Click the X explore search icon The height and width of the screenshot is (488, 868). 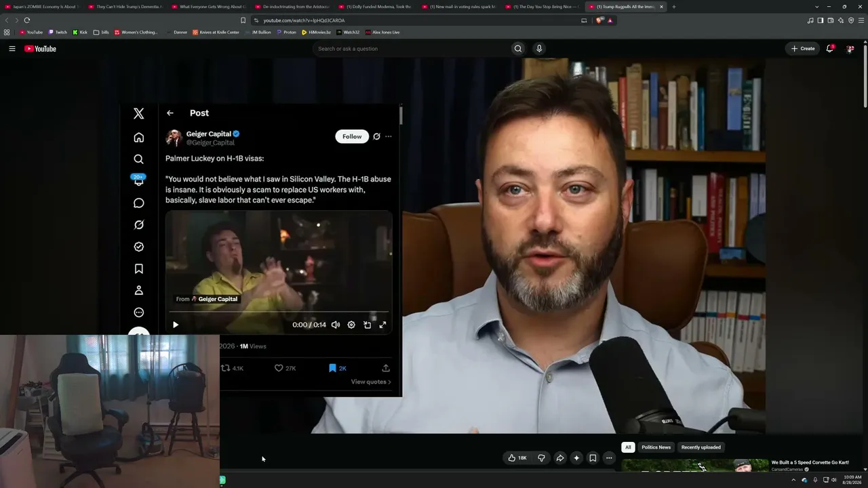[x=138, y=159]
